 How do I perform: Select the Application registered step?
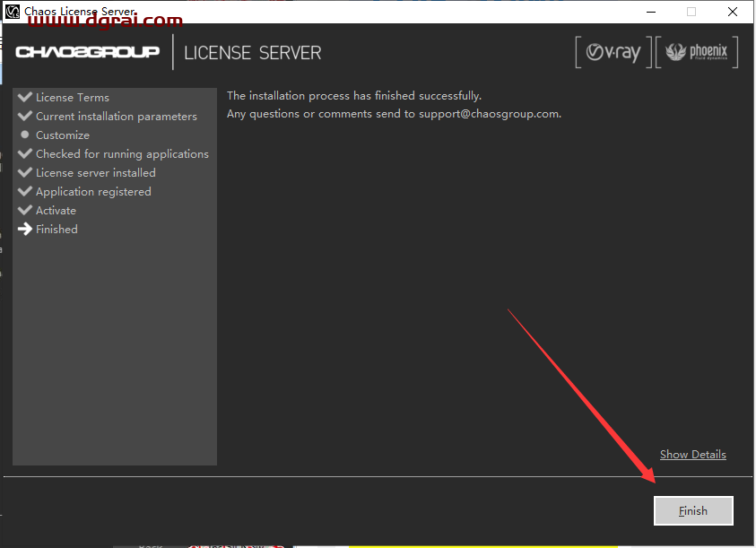coord(93,192)
